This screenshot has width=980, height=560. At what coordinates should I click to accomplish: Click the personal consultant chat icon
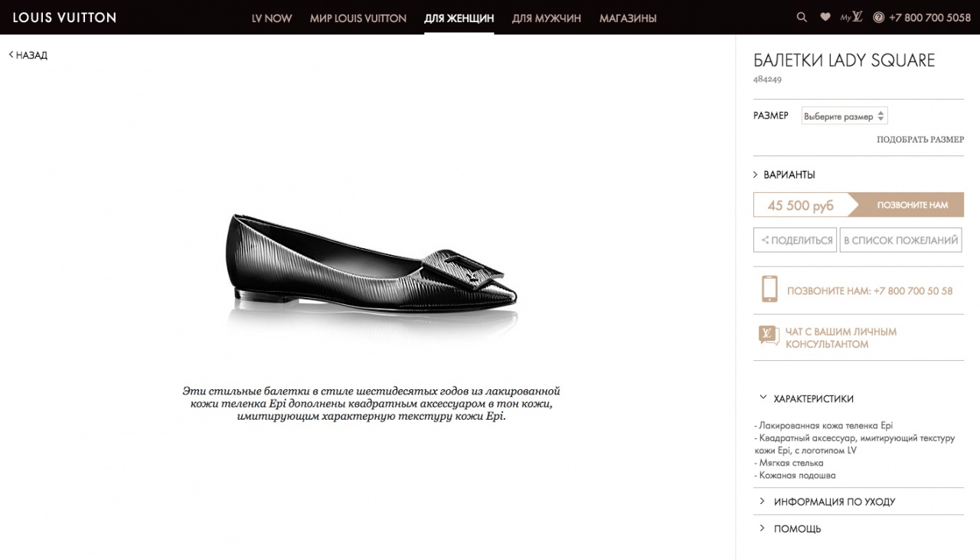pos(769,336)
